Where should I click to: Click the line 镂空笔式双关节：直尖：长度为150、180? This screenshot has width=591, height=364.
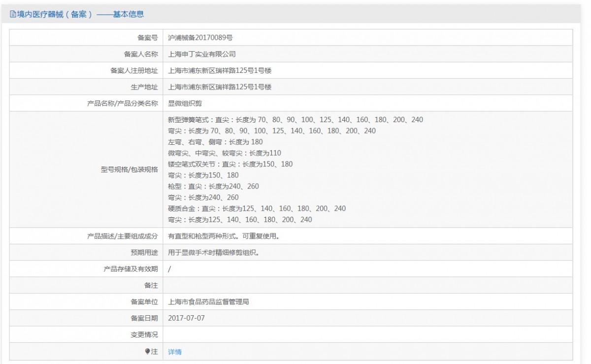(230, 164)
